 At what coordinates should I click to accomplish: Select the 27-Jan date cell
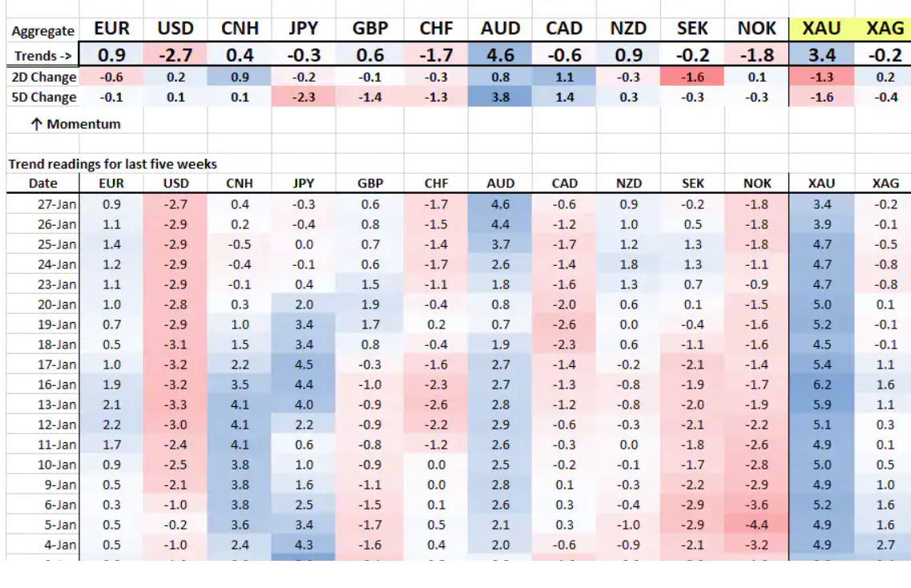pyautogui.click(x=57, y=204)
